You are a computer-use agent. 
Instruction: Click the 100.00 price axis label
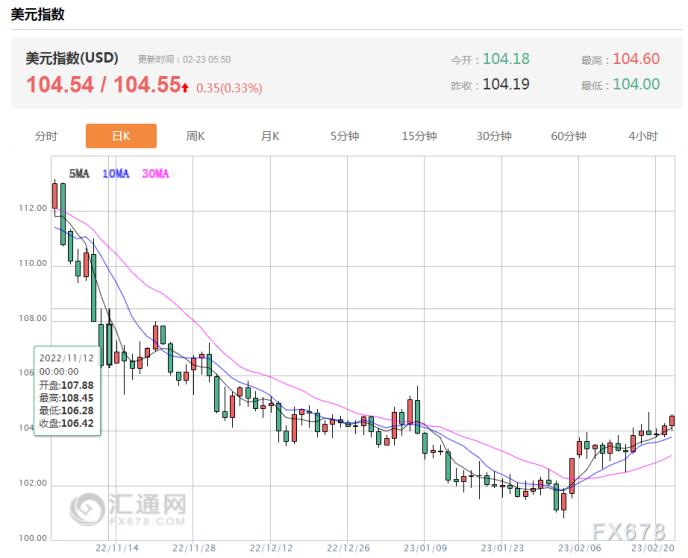point(32,538)
